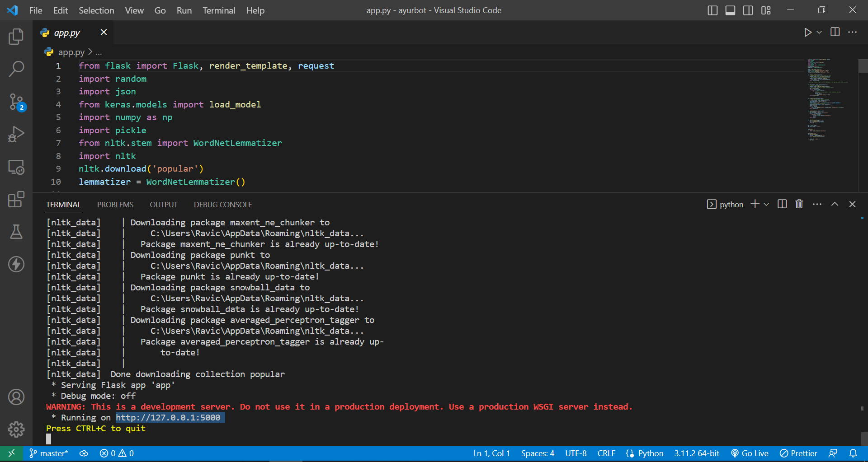Go to line via Ln 1, Col 1
This screenshot has width=868, height=462.
point(491,453)
